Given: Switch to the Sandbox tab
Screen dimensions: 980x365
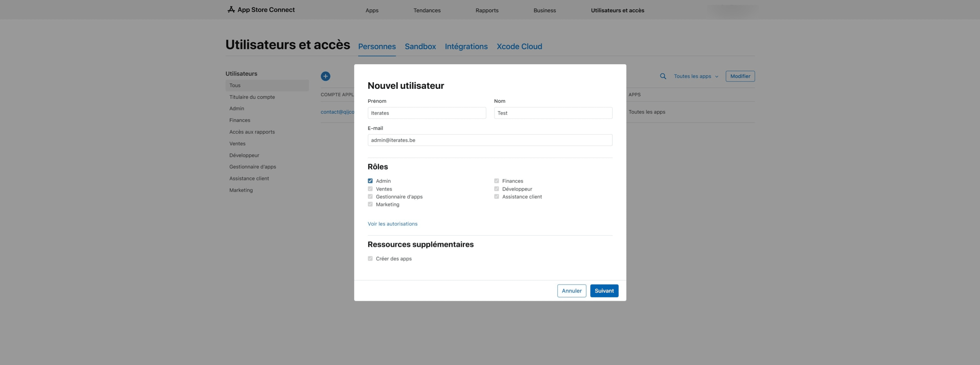Looking at the screenshot, I should [x=420, y=46].
